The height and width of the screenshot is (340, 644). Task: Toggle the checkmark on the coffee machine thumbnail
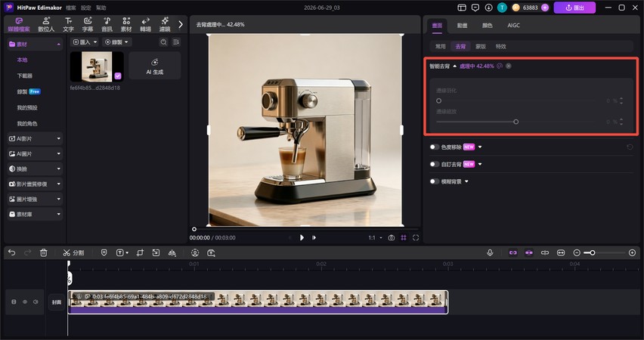[x=118, y=76]
